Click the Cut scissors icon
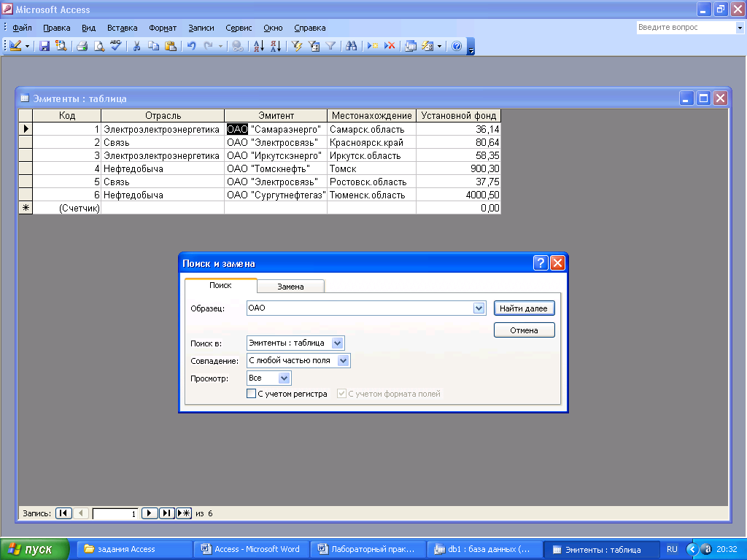The height and width of the screenshot is (560, 747). point(136,46)
